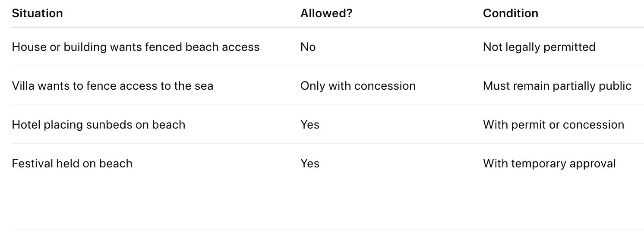Select "Hotel placing sunbeds on beach" cell
The image size is (644, 233).
click(x=98, y=125)
